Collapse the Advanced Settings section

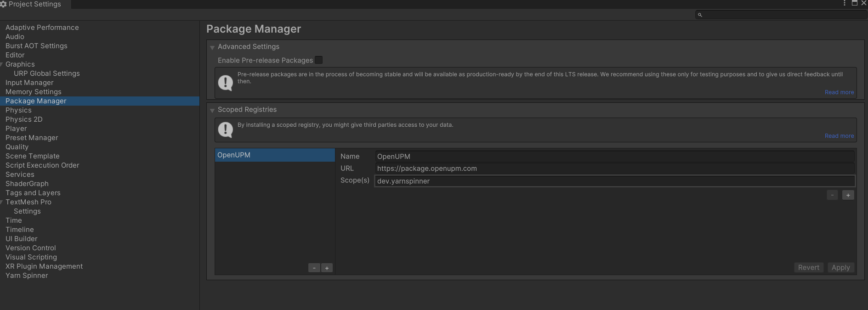coord(212,47)
